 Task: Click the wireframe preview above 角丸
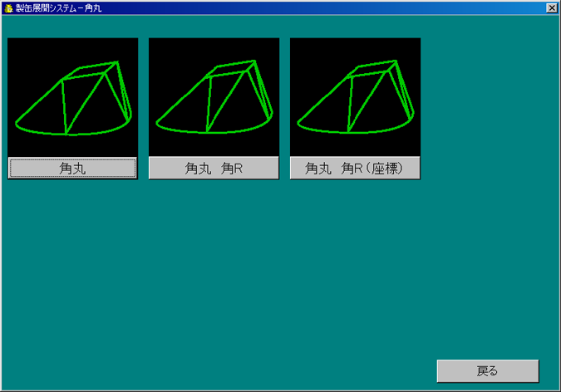tap(72, 97)
